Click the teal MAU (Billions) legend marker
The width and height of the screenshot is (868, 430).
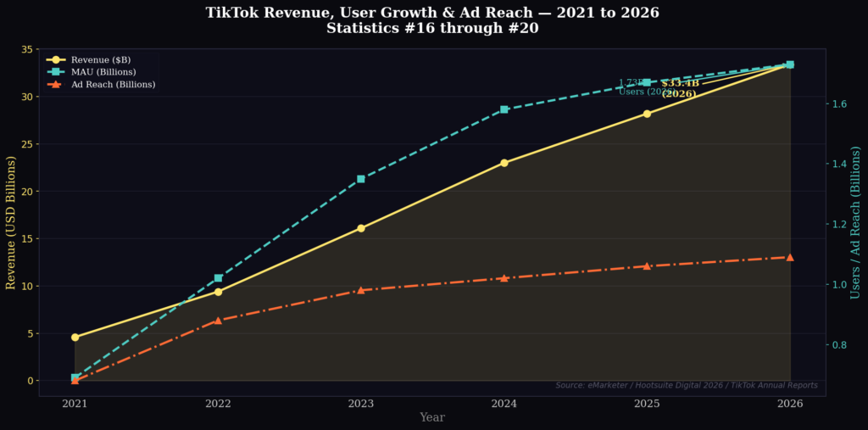57,72
